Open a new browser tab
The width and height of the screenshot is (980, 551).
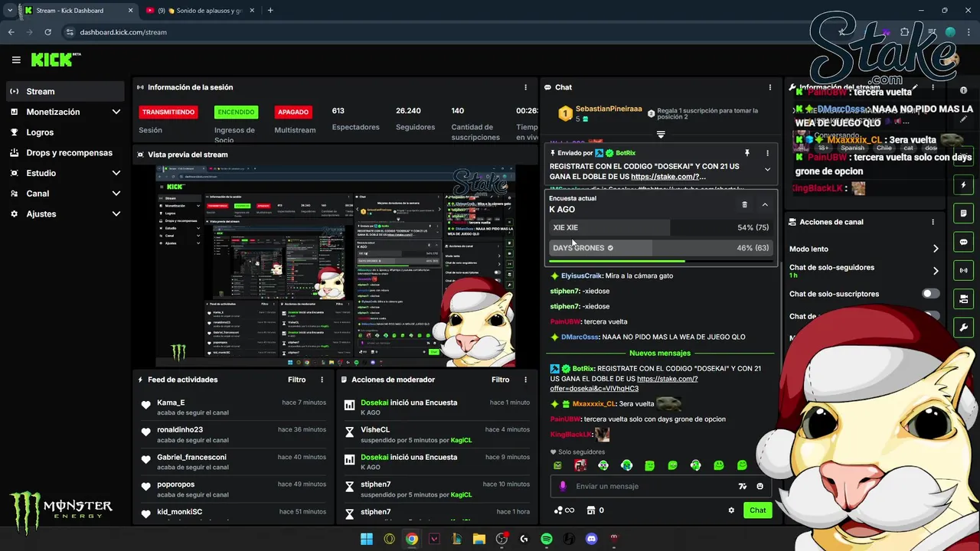pyautogui.click(x=270, y=11)
